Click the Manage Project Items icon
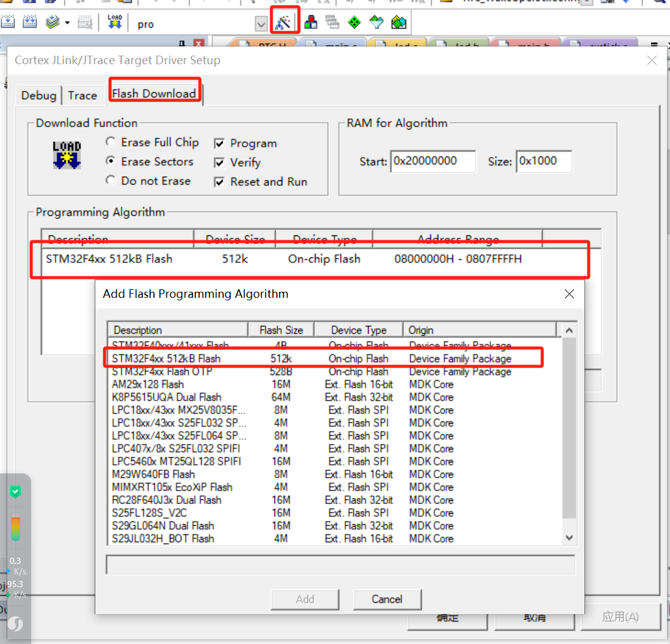 [311, 22]
